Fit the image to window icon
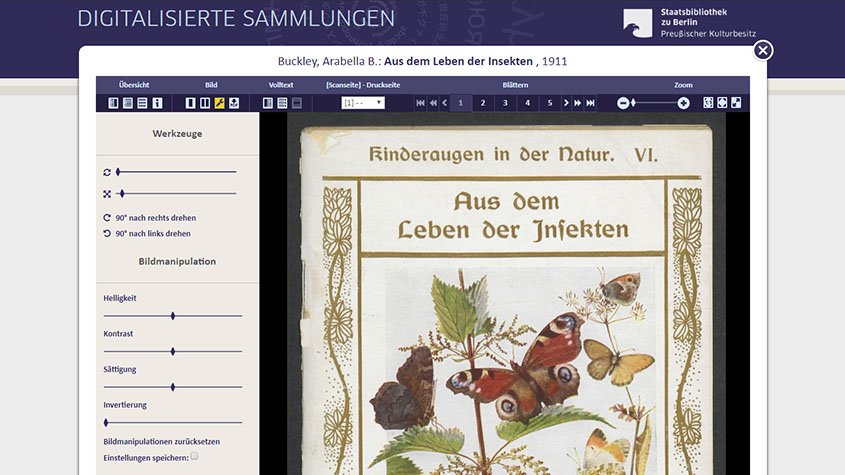The height and width of the screenshot is (475, 845). click(x=722, y=103)
